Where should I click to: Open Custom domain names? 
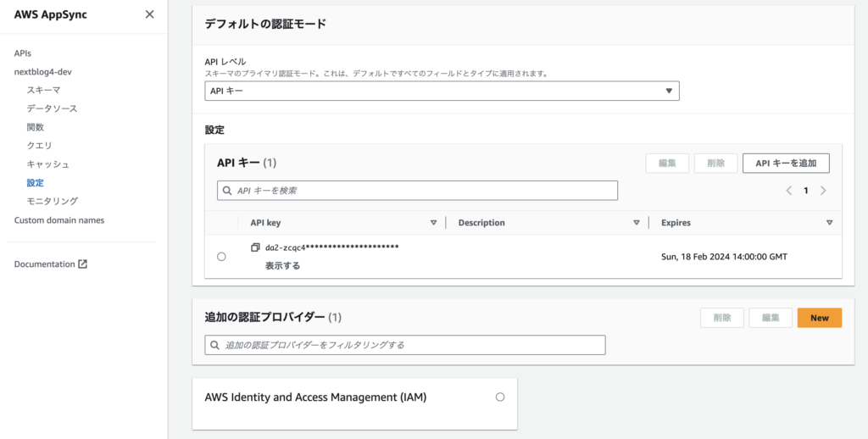59,220
